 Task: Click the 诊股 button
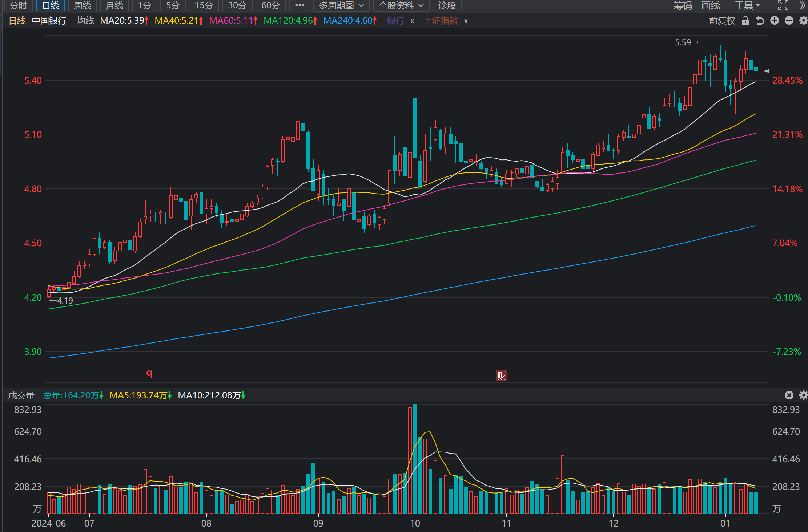click(447, 5)
